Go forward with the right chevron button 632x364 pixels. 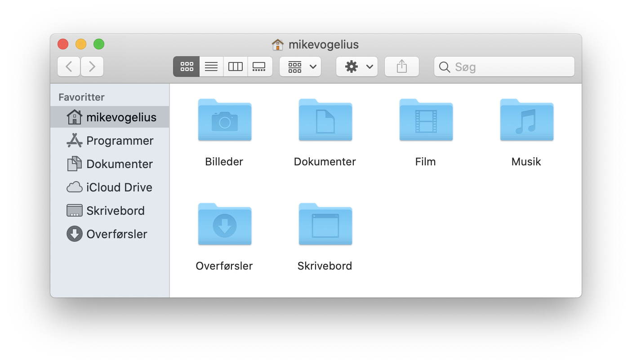(92, 67)
